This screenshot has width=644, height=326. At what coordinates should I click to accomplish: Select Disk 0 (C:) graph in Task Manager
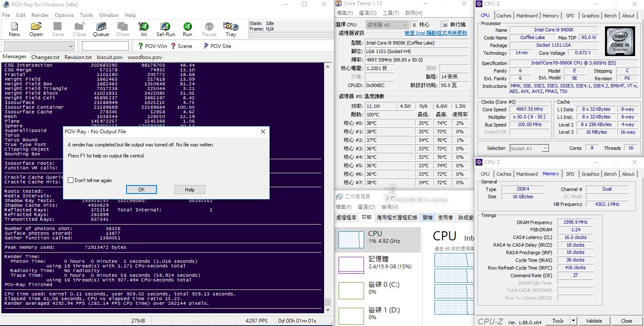pyautogui.click(x=351, y=291)
